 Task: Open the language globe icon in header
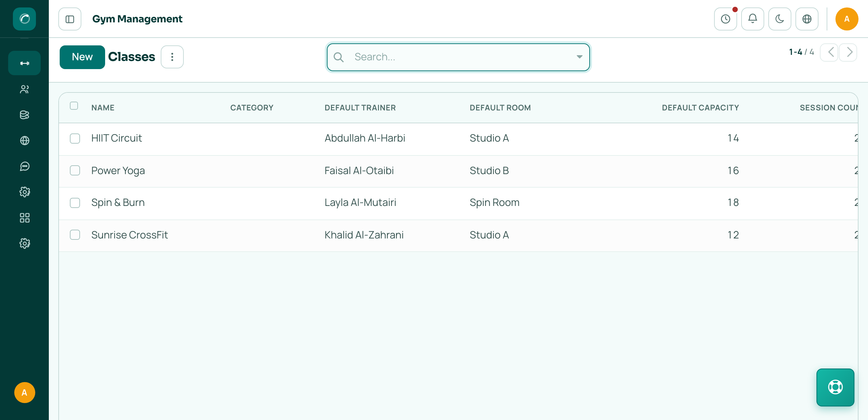coord(807,19)
